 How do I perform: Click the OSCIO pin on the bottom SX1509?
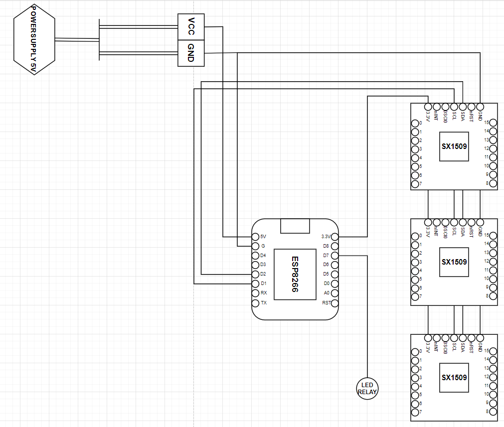pos(446,338)
